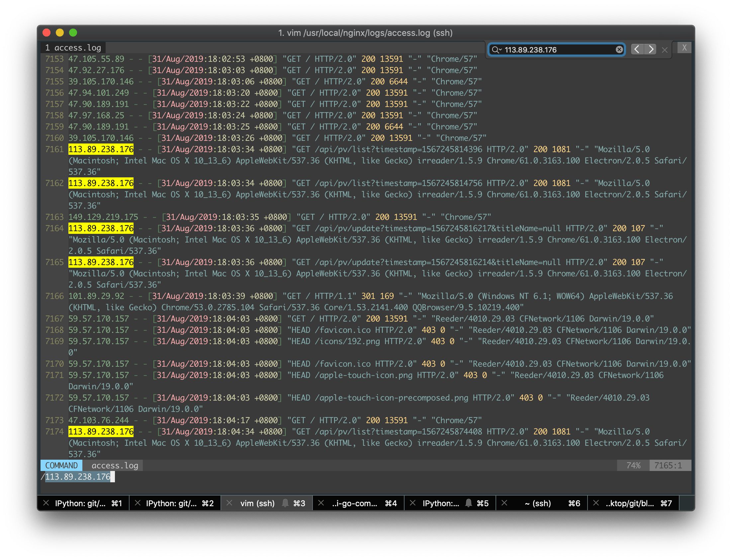The width and height of the screenshot is (732, 560).
Task: Close the ..i-go-com... tab
Action: point(321,503)
